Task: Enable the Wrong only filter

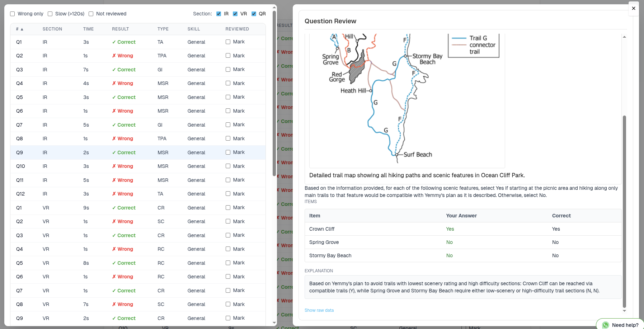Action: tap(13, 14)
